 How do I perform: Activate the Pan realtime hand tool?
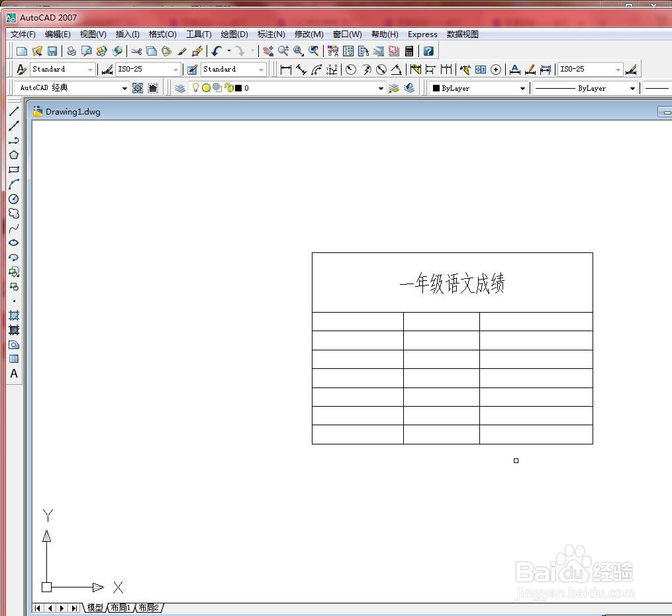268,52
